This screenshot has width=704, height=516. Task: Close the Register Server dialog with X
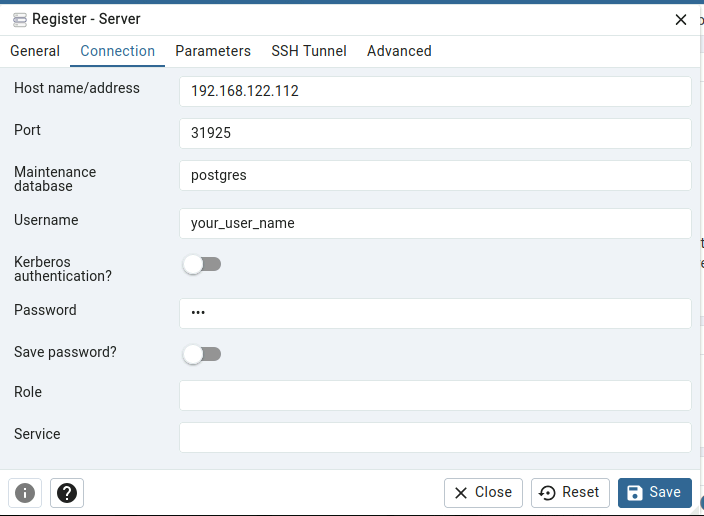681,19
